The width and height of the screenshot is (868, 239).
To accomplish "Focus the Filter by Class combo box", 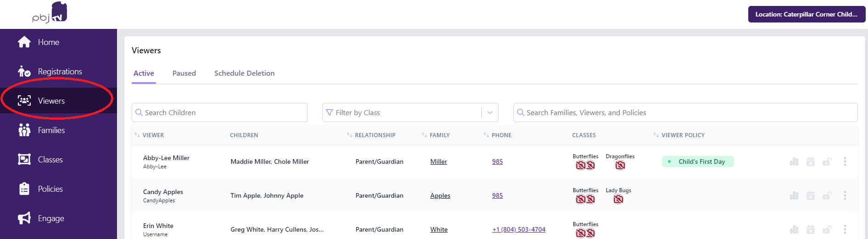I will coord(411,112).
